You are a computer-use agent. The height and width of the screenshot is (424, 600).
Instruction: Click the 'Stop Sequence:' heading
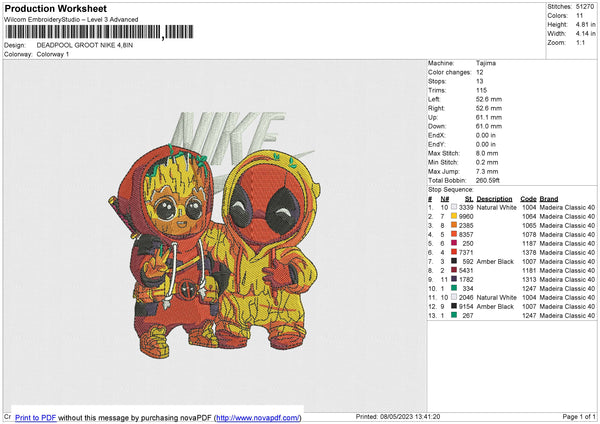coord(451,190)
